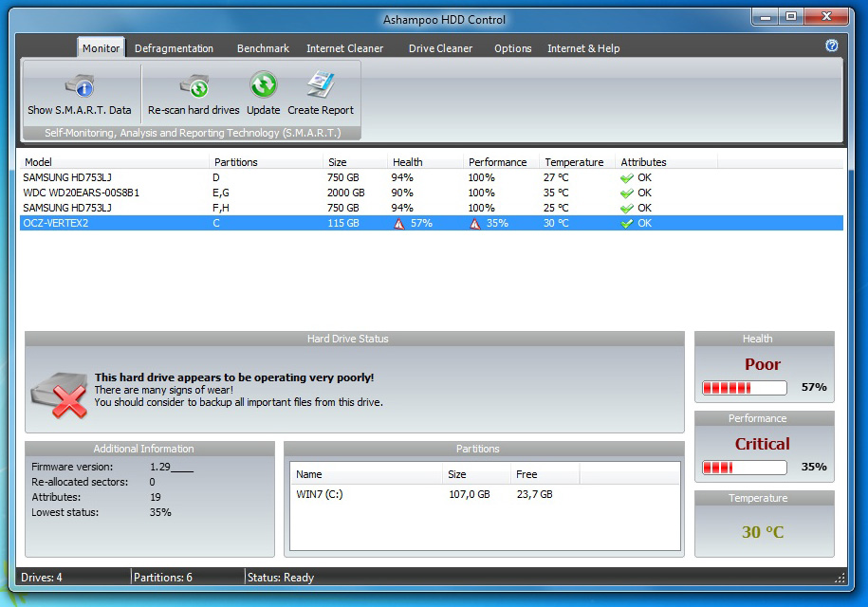
Task: Click the 2000 GB size value
Action: 345,193
